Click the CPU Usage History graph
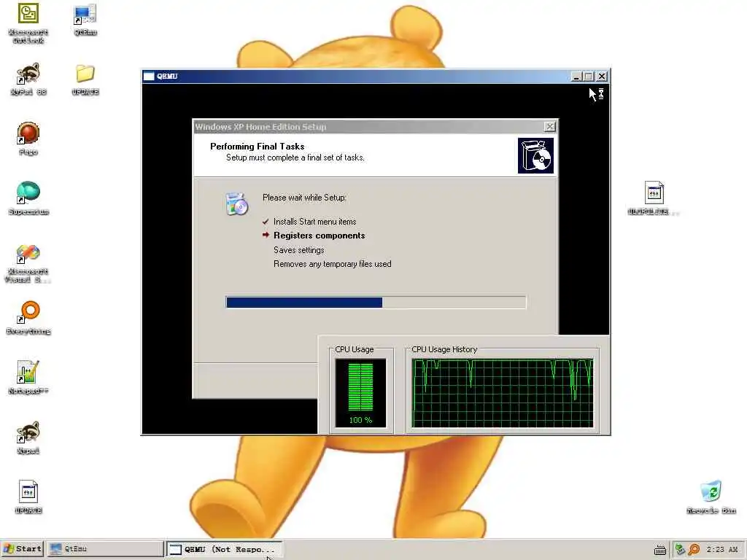 tap(503, 393)
